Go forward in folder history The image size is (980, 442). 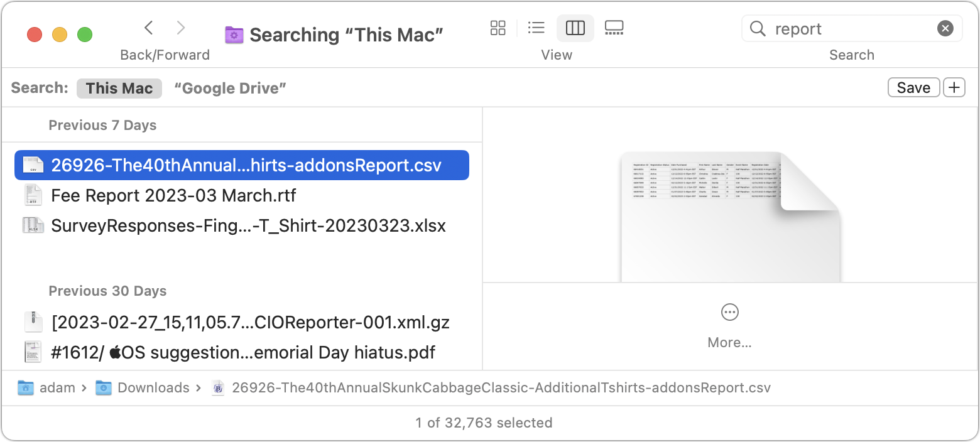click(181, 28)
